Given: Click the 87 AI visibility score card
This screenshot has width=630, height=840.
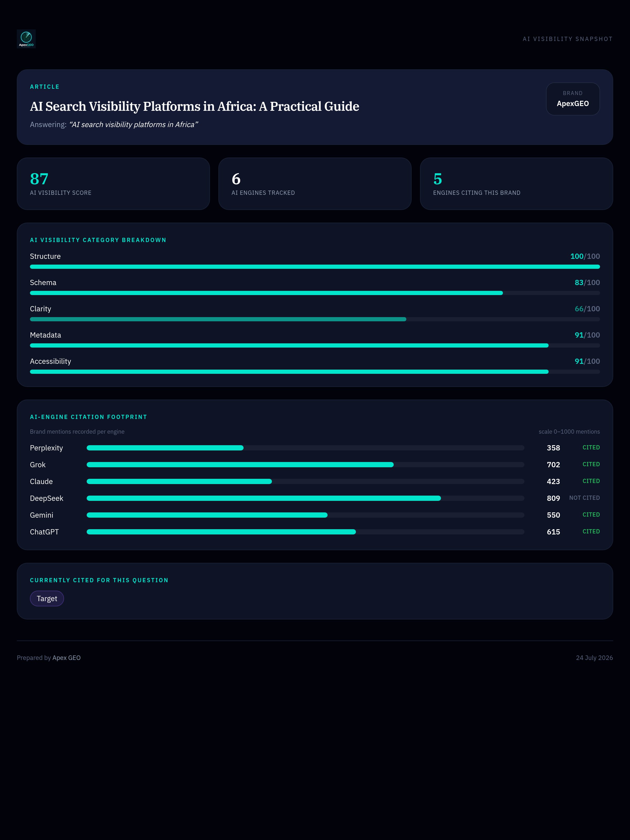Looking at the screenshot, I should [x=113, y=184].
